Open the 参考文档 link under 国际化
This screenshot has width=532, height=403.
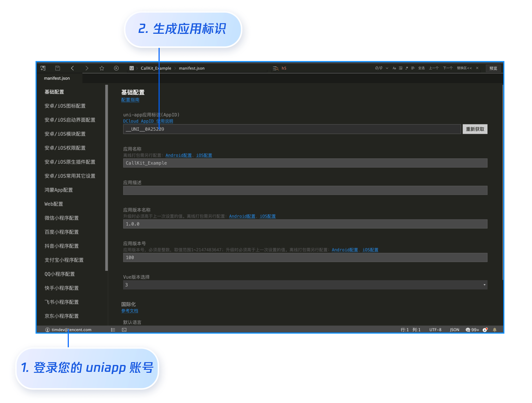(x=130, y=311)
